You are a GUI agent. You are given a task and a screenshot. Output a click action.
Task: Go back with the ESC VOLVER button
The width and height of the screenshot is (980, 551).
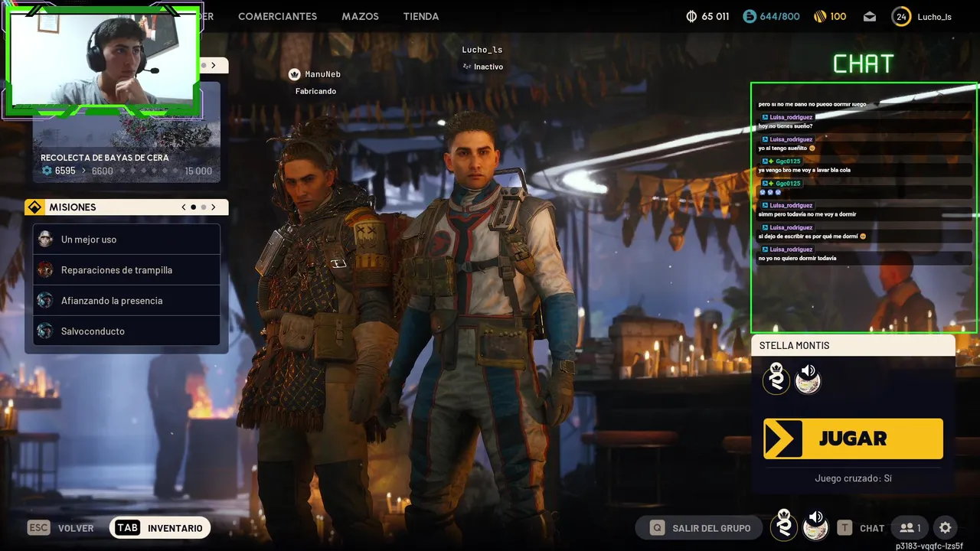(61, 528)
